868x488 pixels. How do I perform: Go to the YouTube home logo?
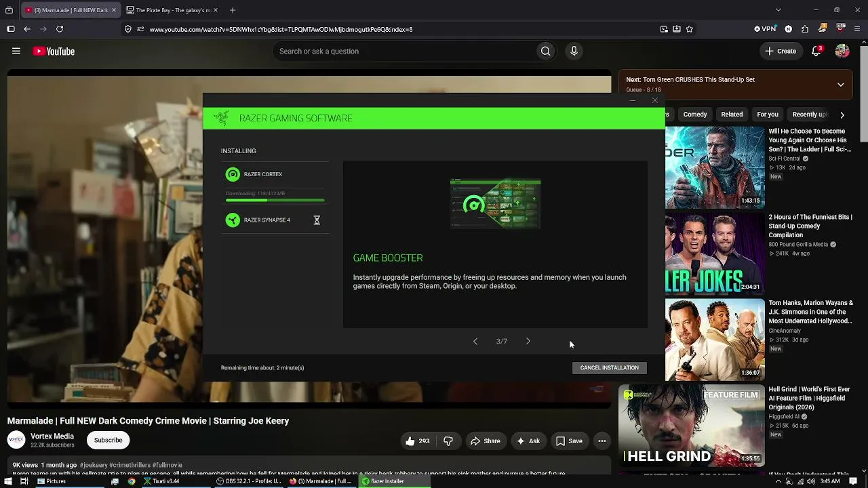[54, 52]
